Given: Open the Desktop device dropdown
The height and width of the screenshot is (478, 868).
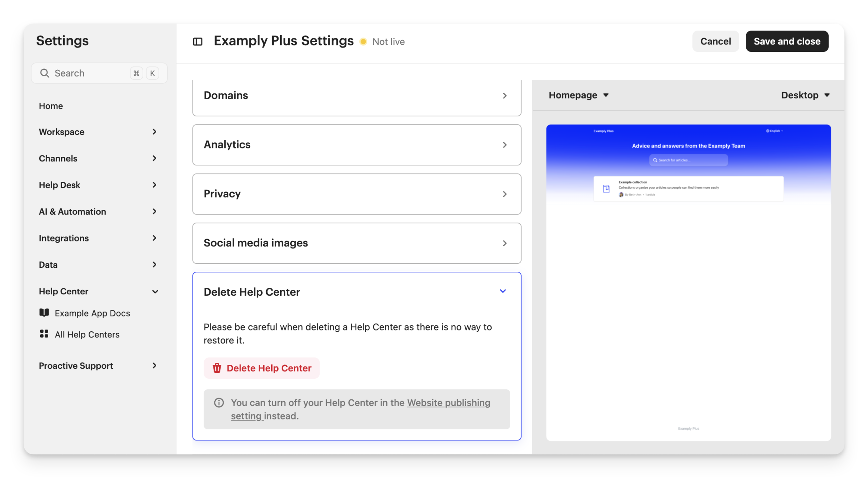Looking at the screenshot, I should tap(805, 95).
